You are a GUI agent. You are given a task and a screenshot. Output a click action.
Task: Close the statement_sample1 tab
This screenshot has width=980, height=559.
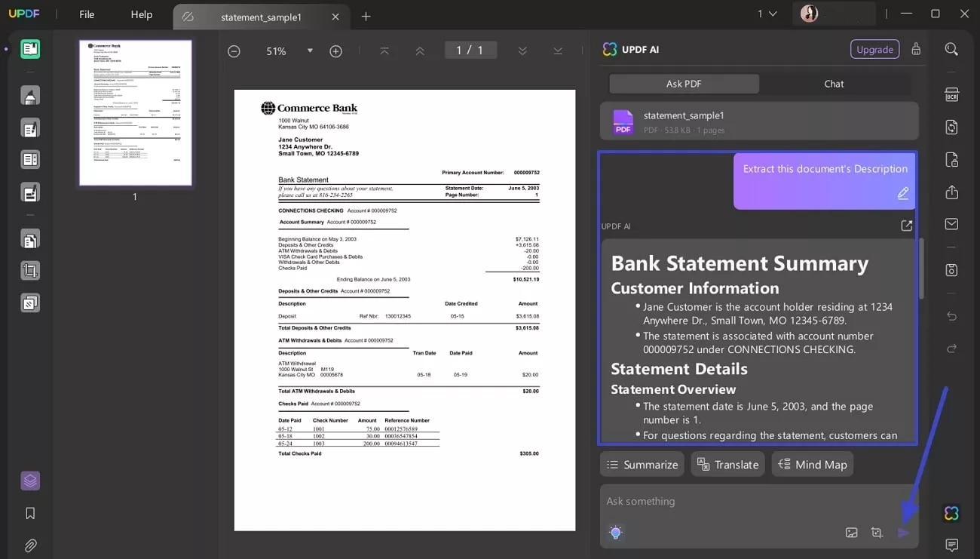click(x=335, y=17)
